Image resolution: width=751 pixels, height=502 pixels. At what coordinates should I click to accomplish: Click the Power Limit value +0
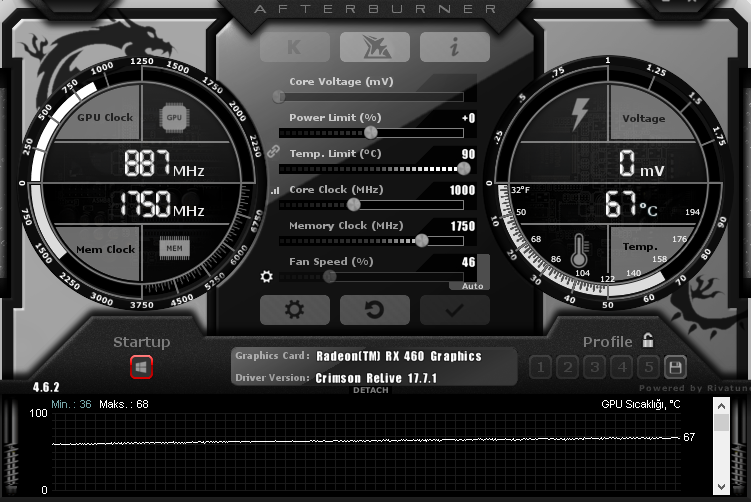pos(468,118)
